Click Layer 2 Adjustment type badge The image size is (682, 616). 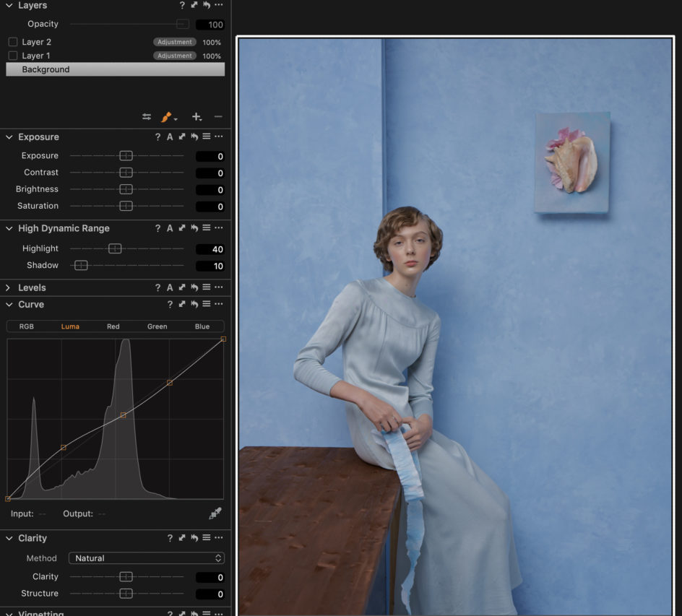(x=174, y=42)
